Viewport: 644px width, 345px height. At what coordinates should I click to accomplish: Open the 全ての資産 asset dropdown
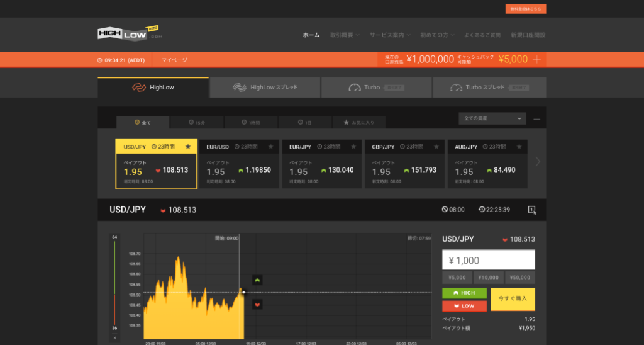click(492, 118)
